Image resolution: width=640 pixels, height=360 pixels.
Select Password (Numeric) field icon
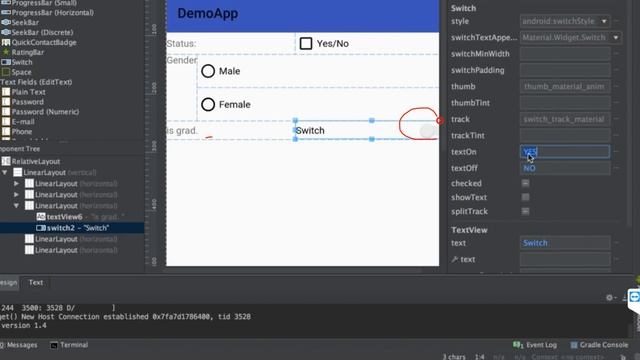click(x=6, y=111)
